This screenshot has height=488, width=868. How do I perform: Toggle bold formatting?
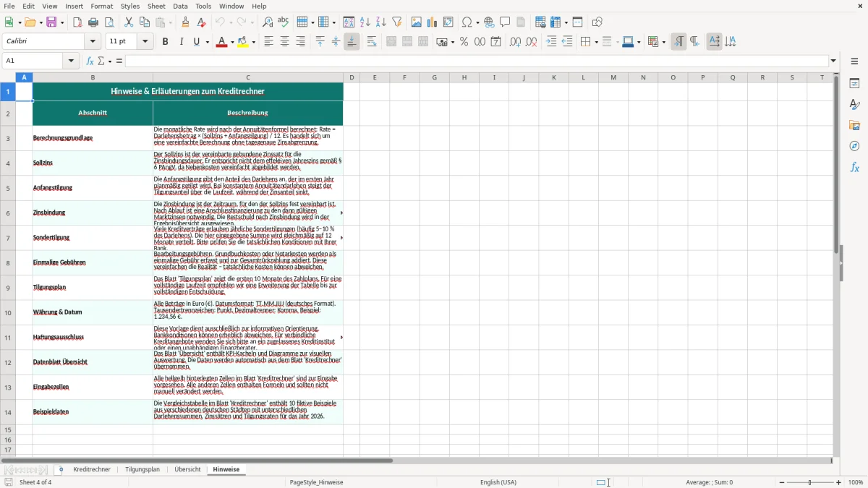pyautogui.click(x=165, y=42)
